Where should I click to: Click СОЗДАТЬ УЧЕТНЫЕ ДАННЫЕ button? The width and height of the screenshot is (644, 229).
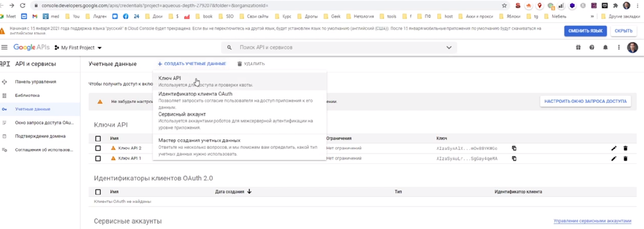click(192, 64)
